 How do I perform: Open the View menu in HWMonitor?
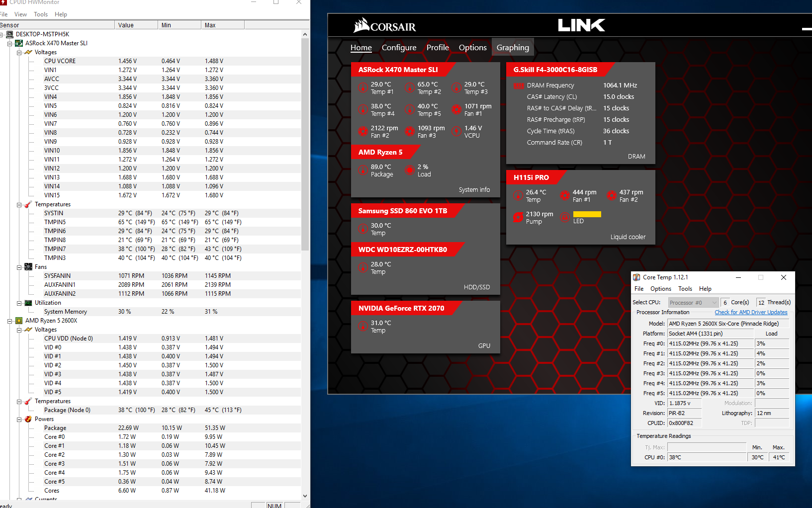click(21, 14)
